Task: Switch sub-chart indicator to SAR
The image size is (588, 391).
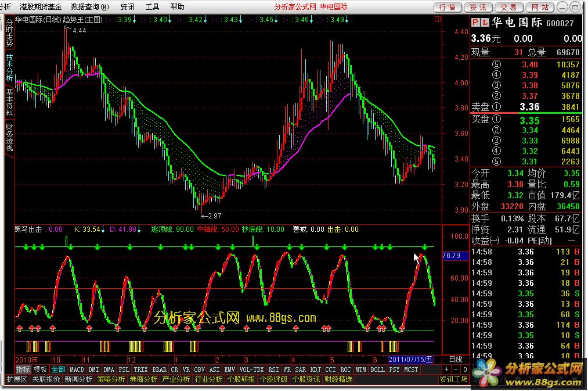Action: (x=301, y=370)
